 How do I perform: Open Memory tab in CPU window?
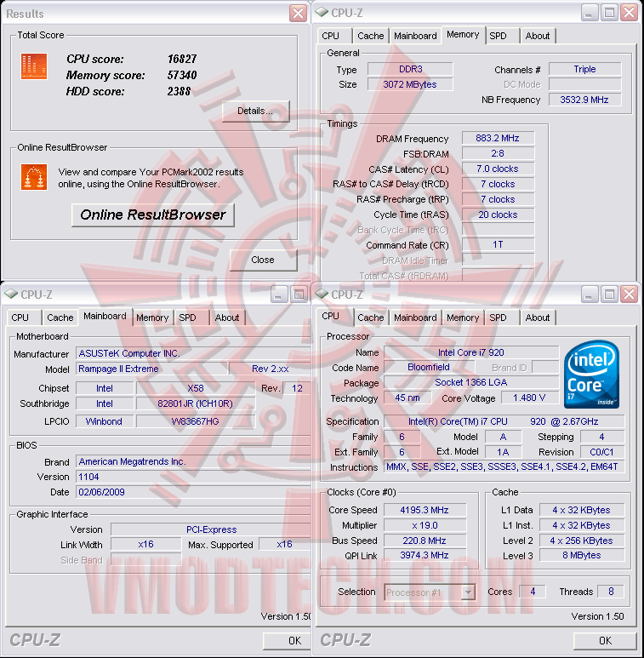coord(463,318)
